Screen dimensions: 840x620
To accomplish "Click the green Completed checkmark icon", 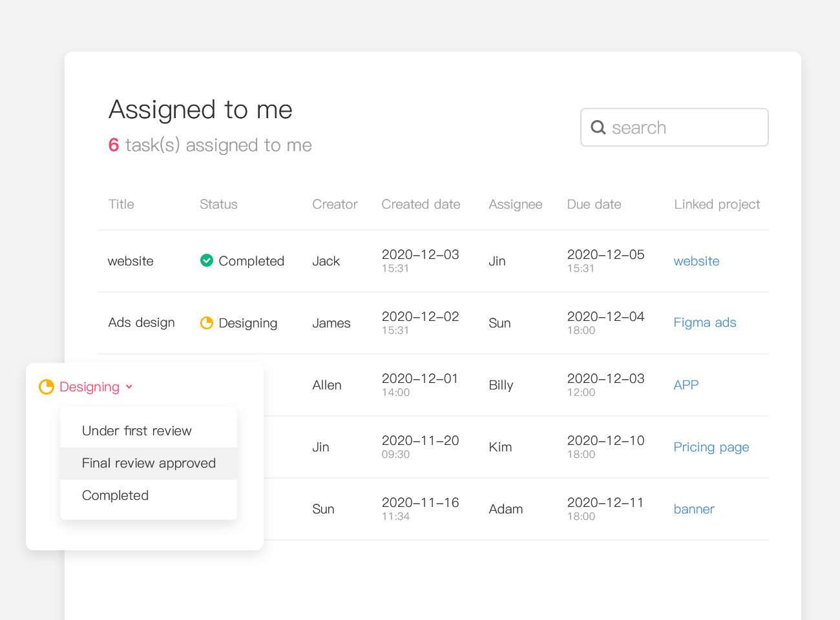I will (x=207, y=261).
